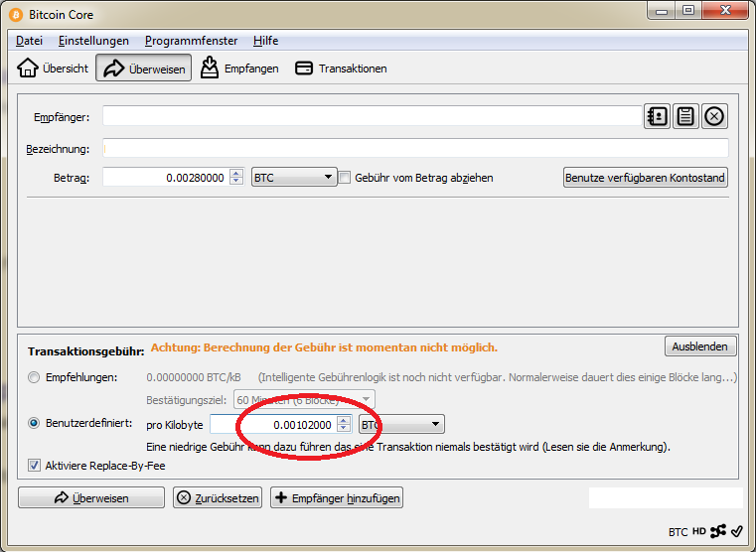This screenshot has height=552, width=756.
Task: Minimize the Bitcoin Core window
Action: [x=662, y=11]
